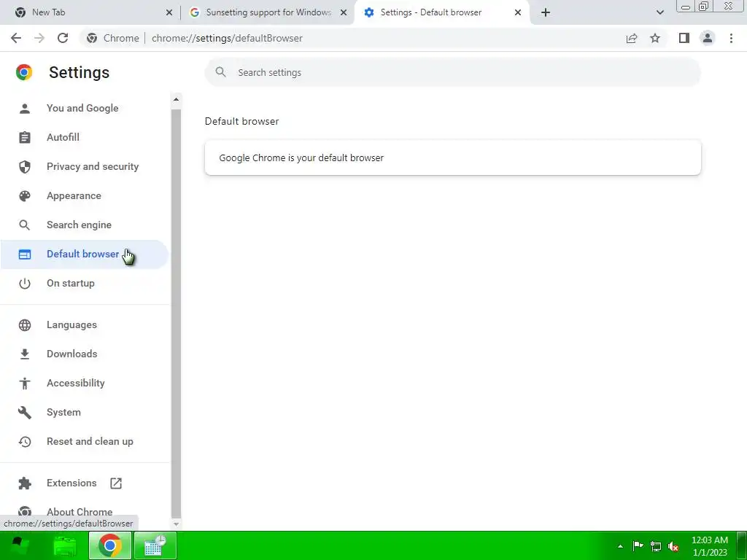Viewport: 747px width, 560px height.
Task: Click the address bar URL
Action: point(227,38)
